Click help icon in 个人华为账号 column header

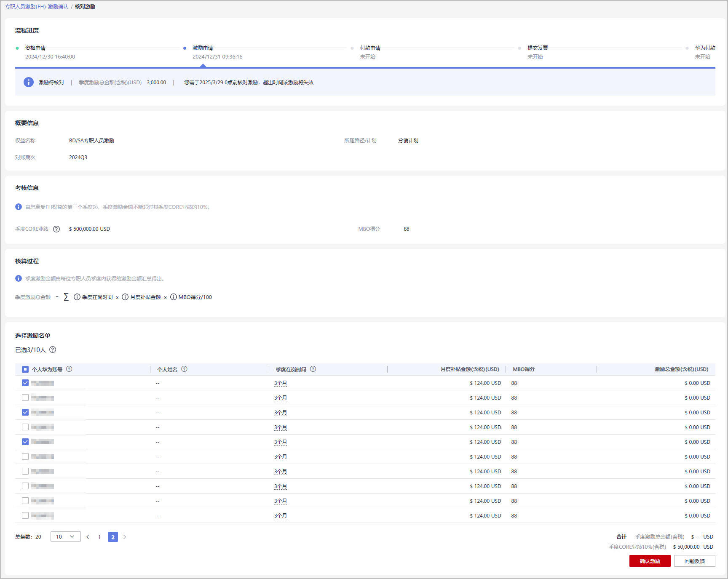[70, 369]
